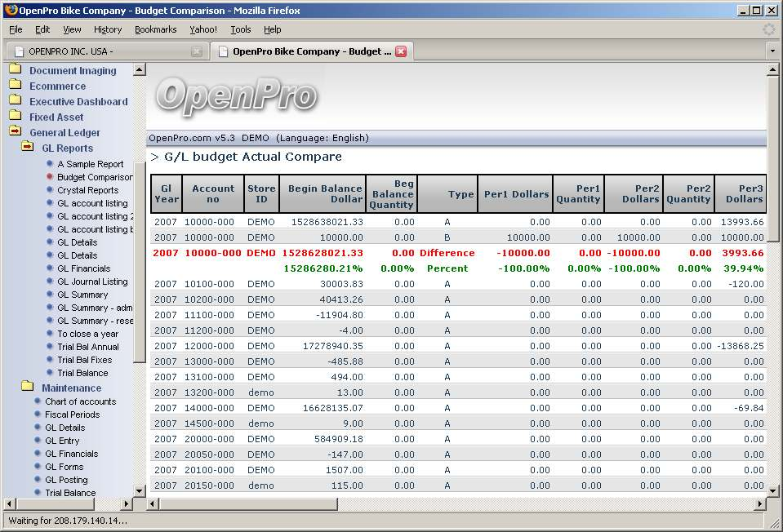783x532 pixels.
Task: Click the bullet icon beside Crystal Reports
Action: pos(50,190)
